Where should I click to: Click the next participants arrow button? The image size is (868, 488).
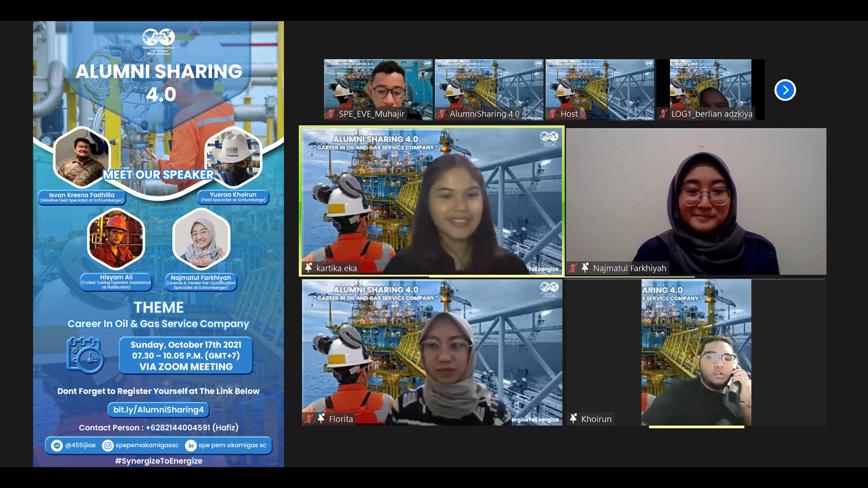785,90
